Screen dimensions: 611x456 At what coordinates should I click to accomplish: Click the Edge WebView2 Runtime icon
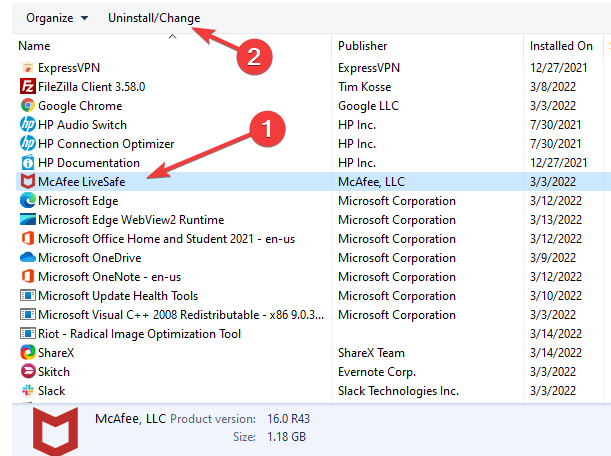pos(28,219)
